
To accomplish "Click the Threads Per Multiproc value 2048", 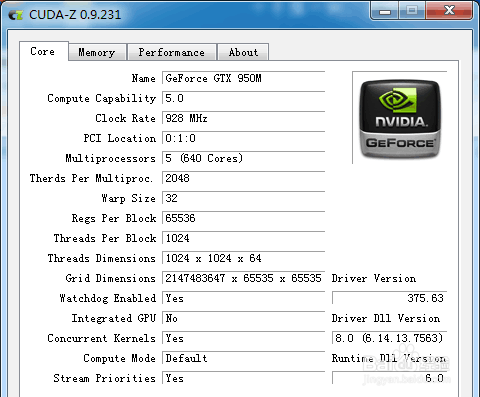I will coord(244,178).
